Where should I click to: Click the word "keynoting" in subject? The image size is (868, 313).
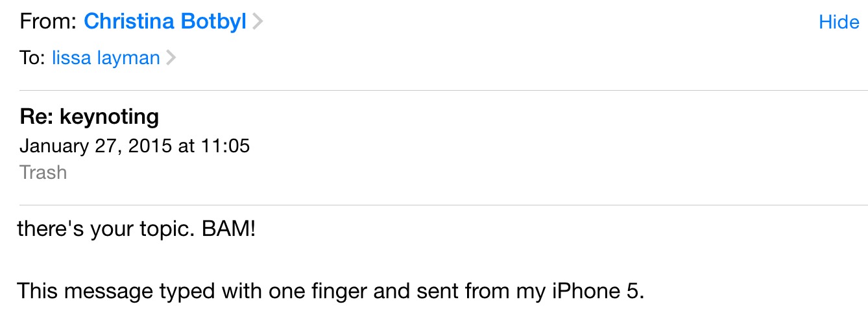point(109,117)
